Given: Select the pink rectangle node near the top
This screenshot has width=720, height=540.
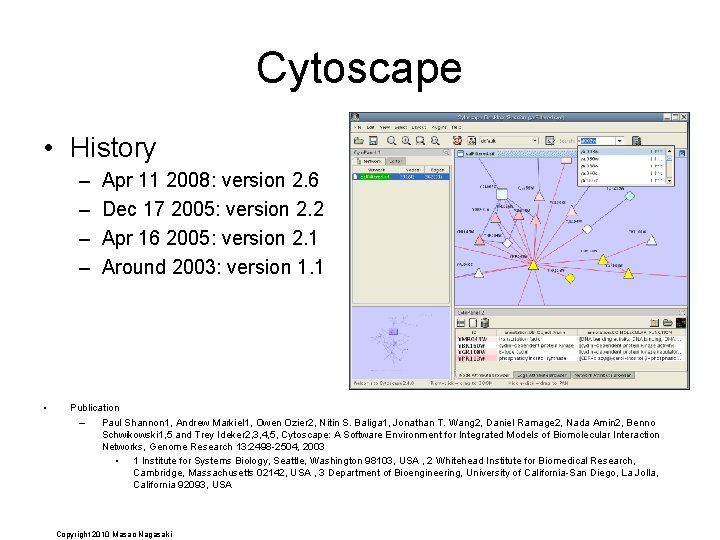Looking at the screenshot, I should tap(566, 160).
